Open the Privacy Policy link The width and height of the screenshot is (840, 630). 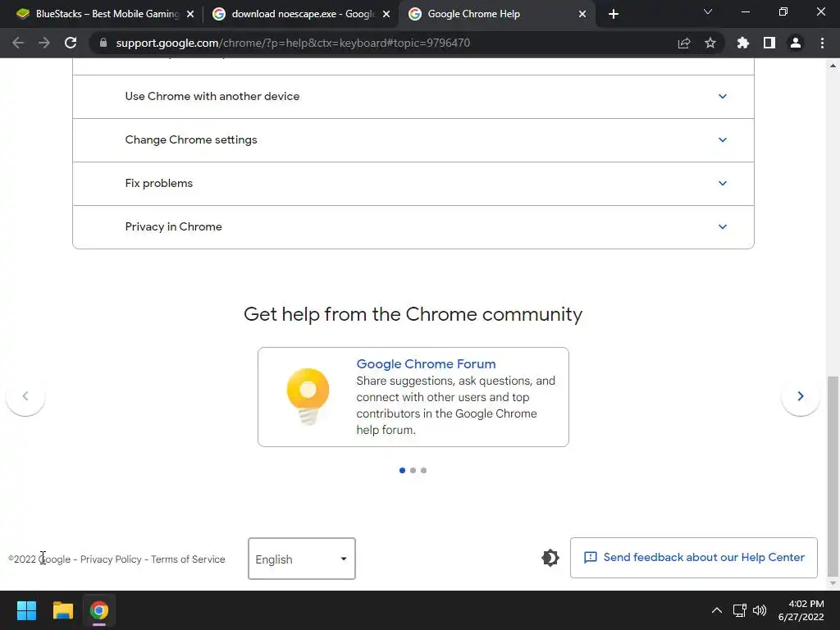tap(111, 559)
